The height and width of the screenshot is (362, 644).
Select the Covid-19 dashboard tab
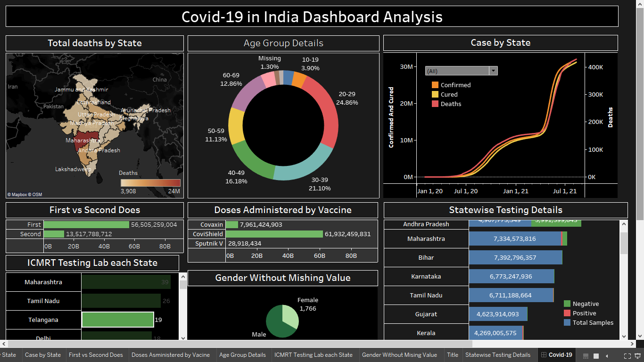coord(556,355)
